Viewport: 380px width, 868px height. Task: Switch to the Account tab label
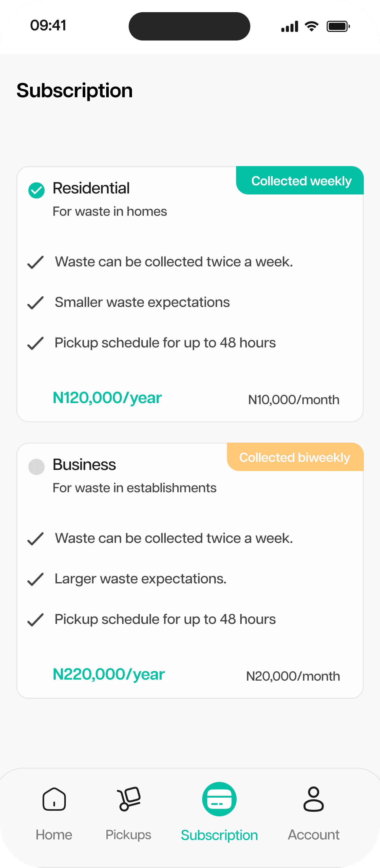click(x=314, y=835)
